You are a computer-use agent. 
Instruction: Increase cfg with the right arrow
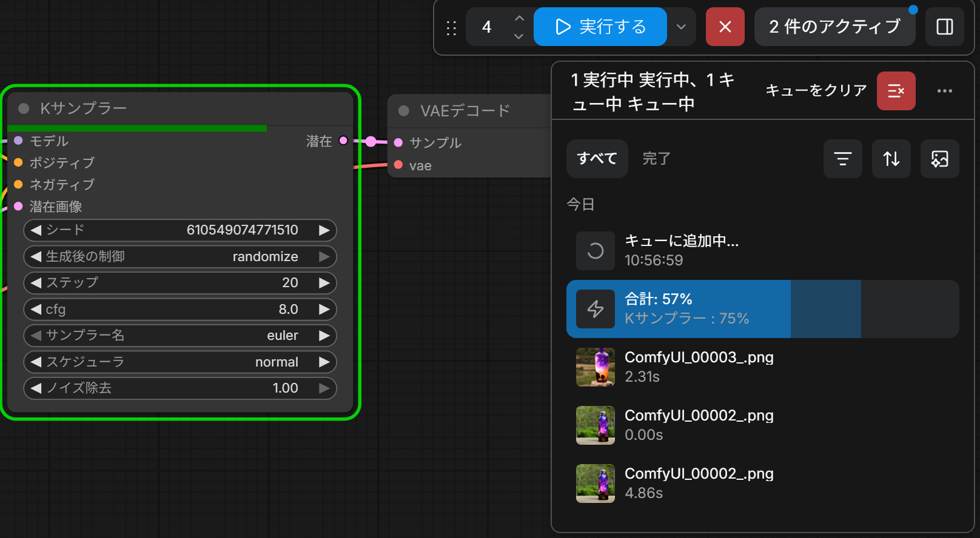pyautogui.click(x=324, y=309)
